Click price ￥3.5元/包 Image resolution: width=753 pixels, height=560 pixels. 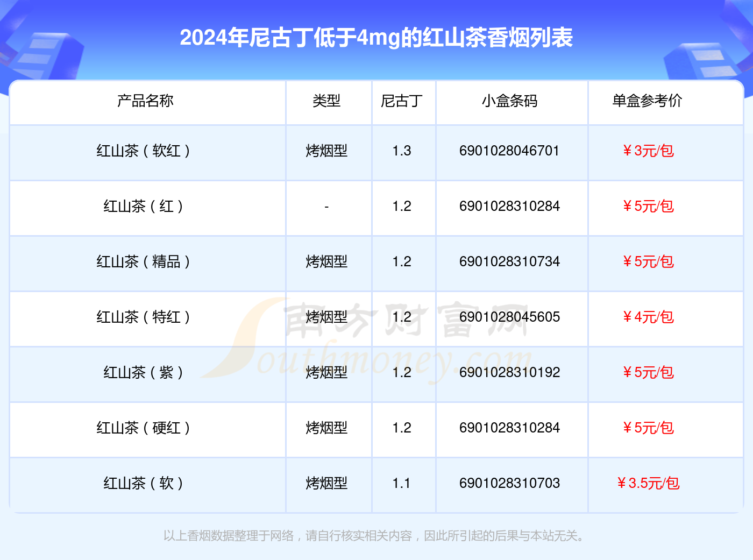648,483
